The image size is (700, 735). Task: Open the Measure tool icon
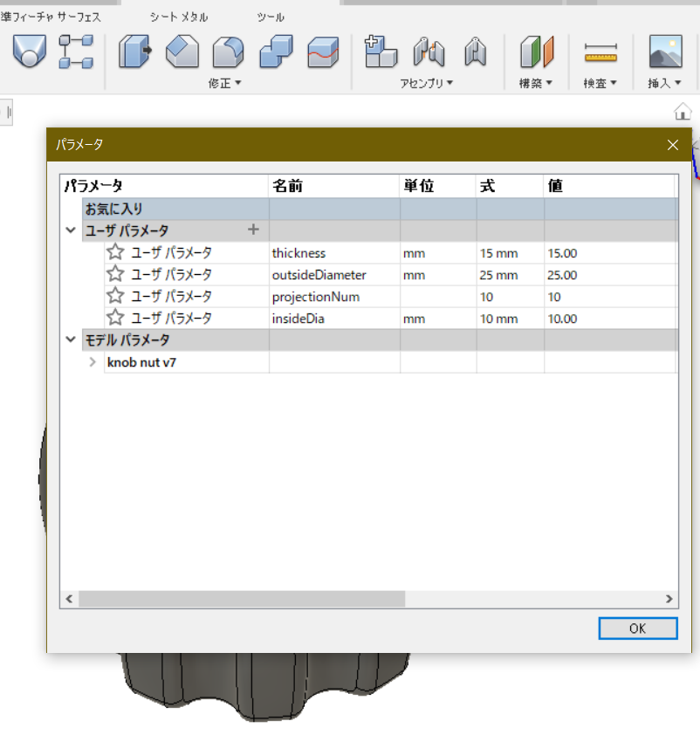click(600, 52)
